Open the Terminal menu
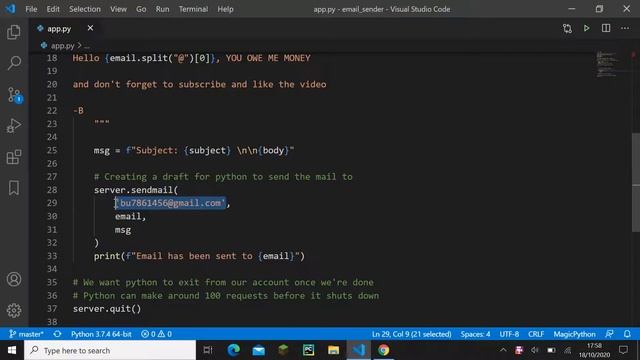This screenshot has height=360, width=640. click(x=193, y=9)
